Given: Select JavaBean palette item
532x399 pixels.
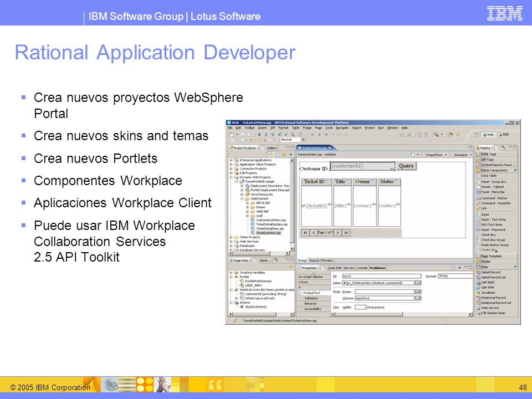Looking at the screenshot, I should click(x=486, y=293).
